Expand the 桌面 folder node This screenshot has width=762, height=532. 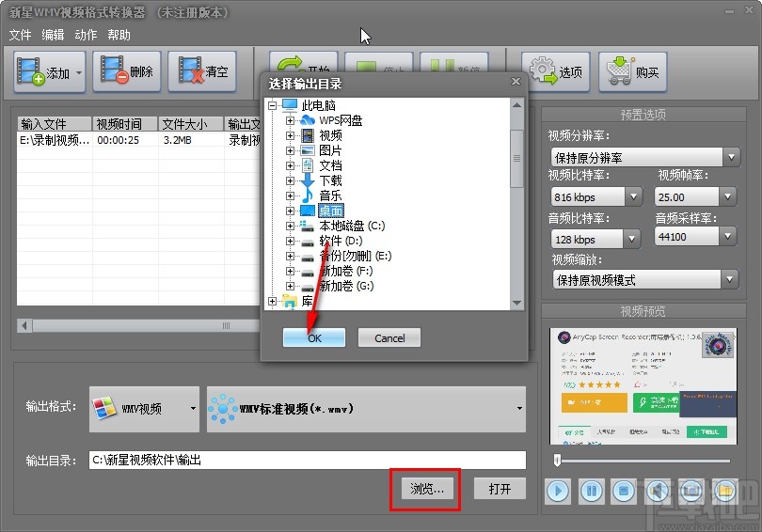(290, 211)
